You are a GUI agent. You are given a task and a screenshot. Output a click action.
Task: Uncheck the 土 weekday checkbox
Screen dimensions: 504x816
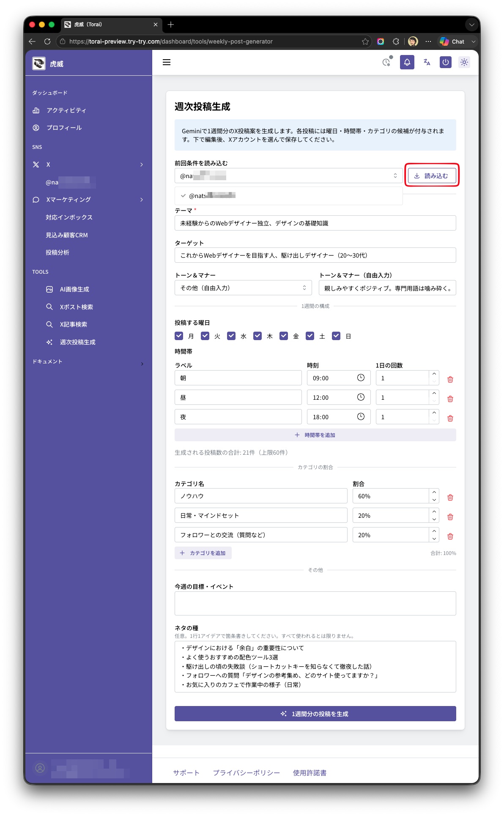coord(310,336)
